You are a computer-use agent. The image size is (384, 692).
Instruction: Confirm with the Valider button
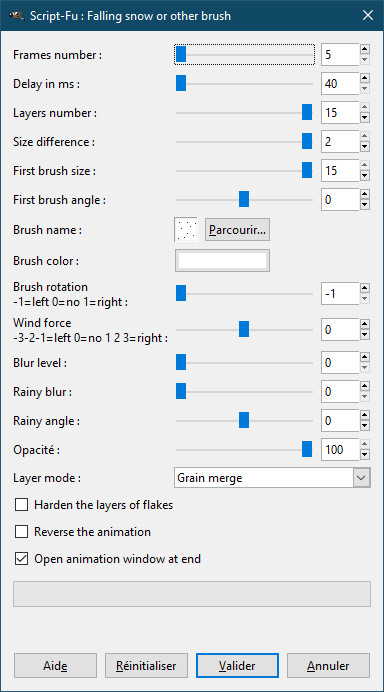pyautogui.click(x=237, y=666)
